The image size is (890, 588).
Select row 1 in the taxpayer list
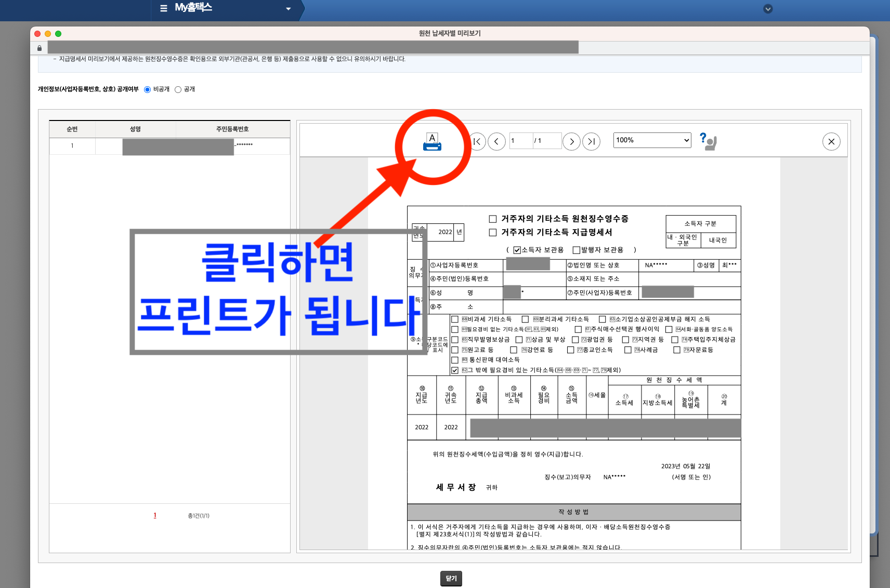click(x=169, y=146)
